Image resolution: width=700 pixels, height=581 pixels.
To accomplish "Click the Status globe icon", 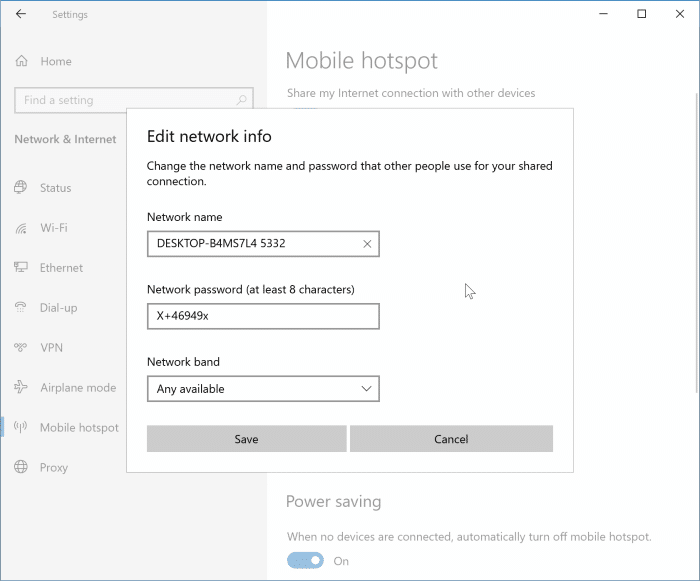I will (21, 187).
